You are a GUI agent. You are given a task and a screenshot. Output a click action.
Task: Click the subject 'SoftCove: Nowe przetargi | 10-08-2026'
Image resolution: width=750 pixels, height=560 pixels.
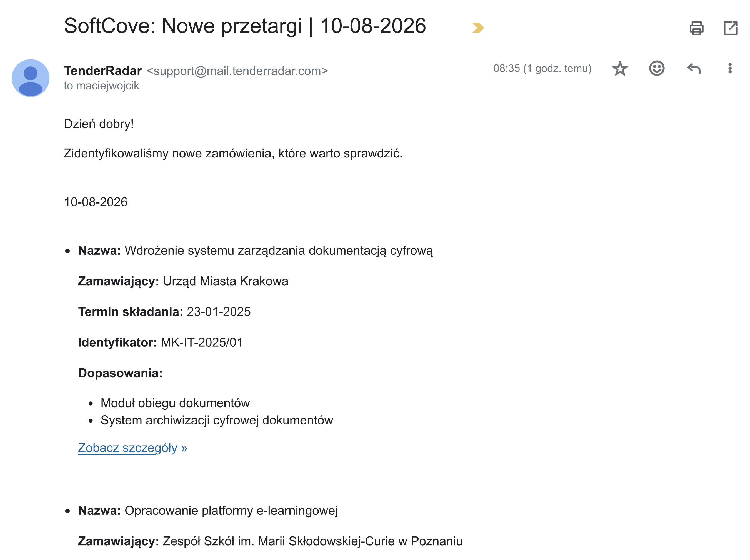(x=245, y=26)
